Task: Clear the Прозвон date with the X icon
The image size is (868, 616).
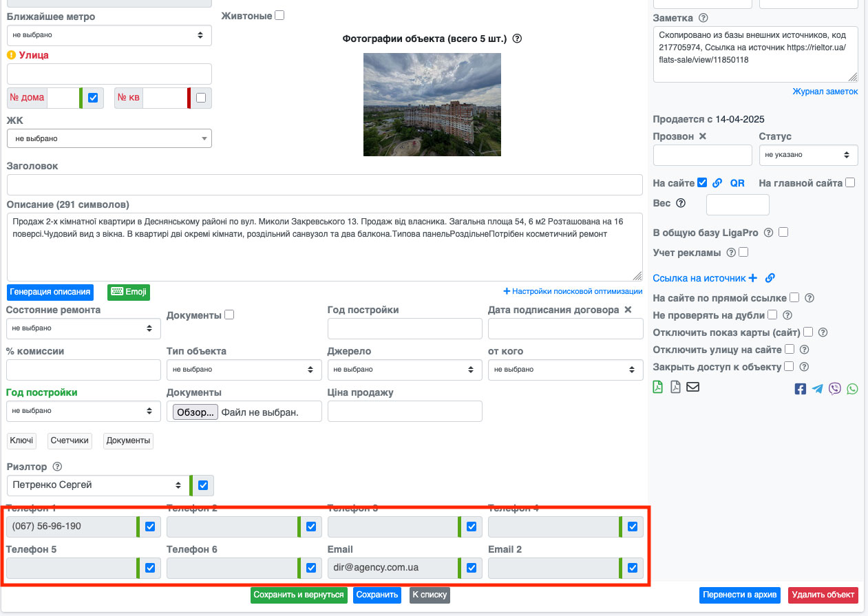Action: click(703, 136)
